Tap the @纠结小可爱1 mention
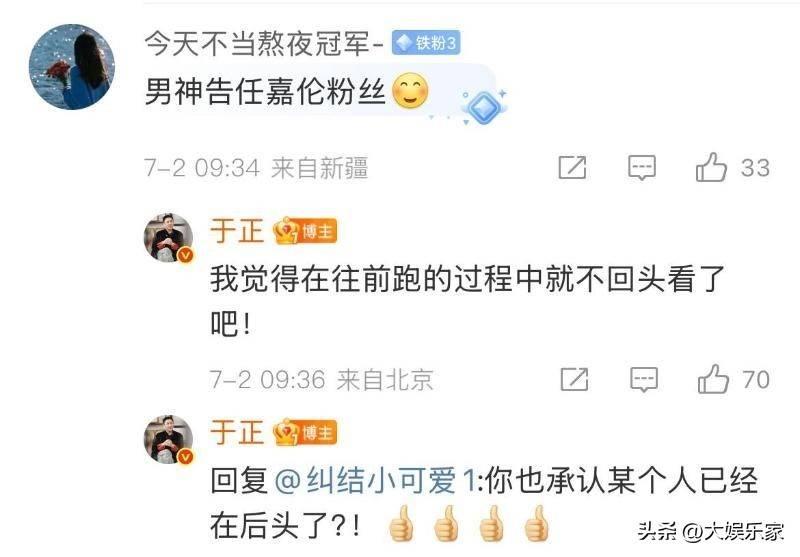Image resolution: width=800 pixels, height=557 pixels. click(375, 481)
